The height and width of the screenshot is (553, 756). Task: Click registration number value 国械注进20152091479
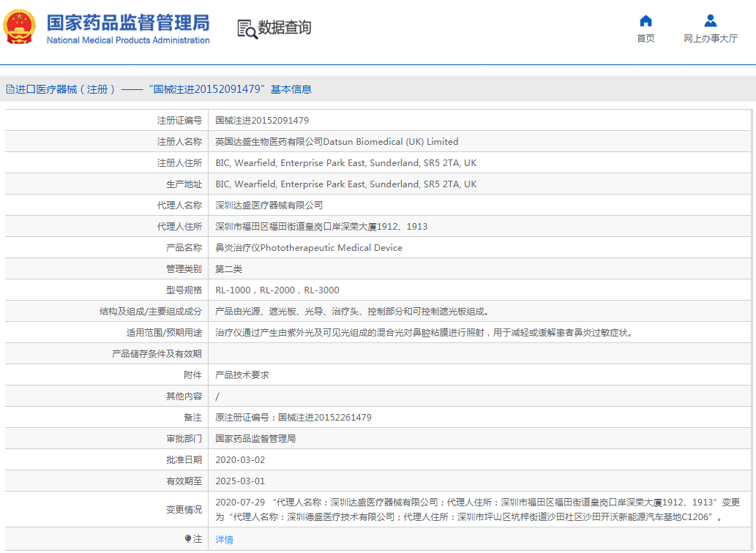(262, 121)
